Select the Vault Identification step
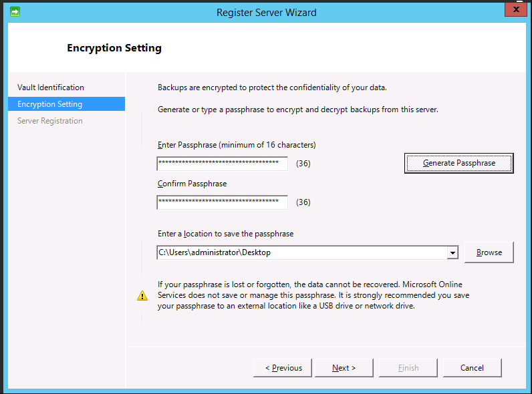Image resolution: width=532 pixels, height=394 pixels. pyautogui.click(x=51, y=87)
